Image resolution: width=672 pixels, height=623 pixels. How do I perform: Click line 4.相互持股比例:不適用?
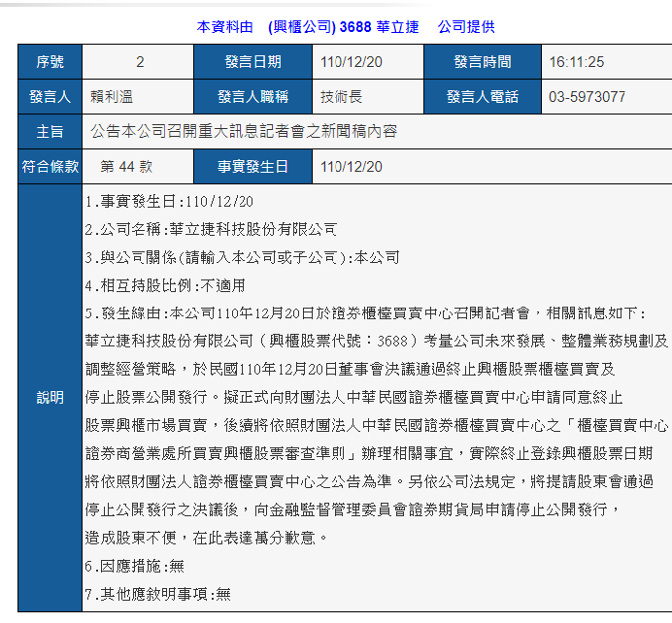click(x=165, y=285)
